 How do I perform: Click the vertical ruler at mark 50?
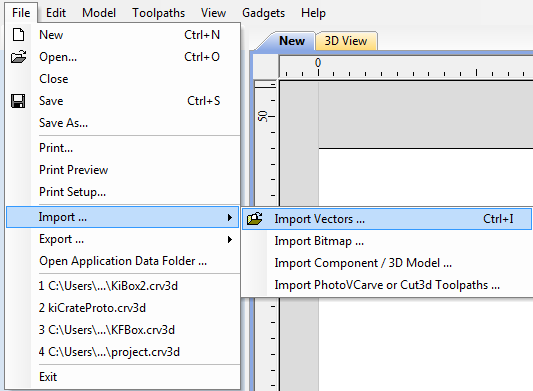(x=265, y=116)
